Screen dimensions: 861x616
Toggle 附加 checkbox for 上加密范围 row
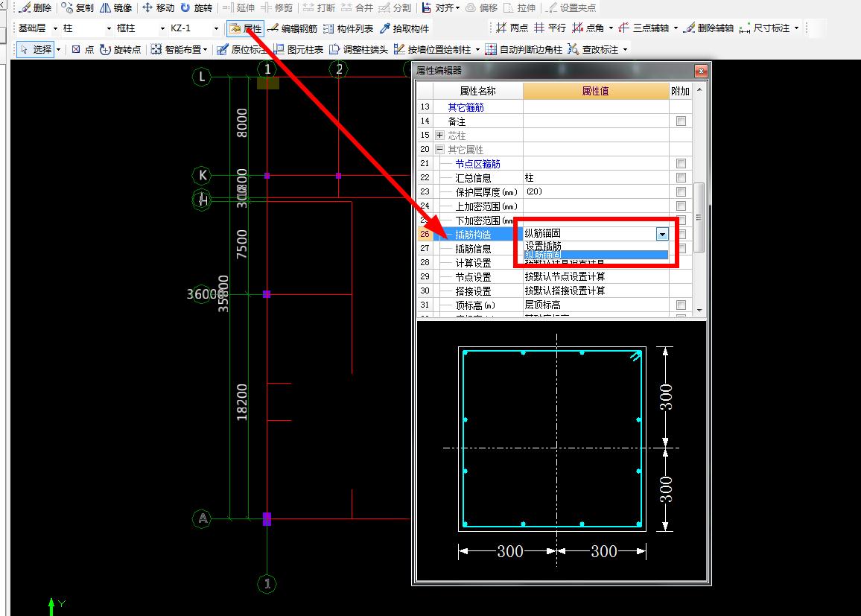681,206
